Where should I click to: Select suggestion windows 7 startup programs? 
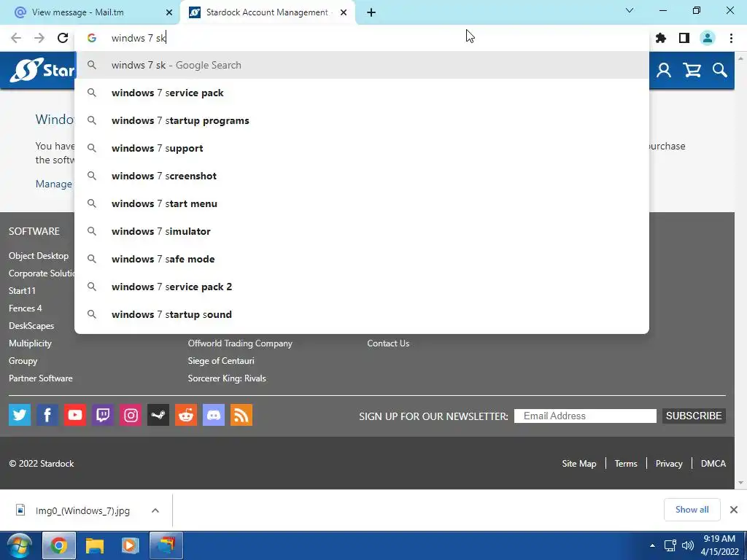(x=362, y=120)
